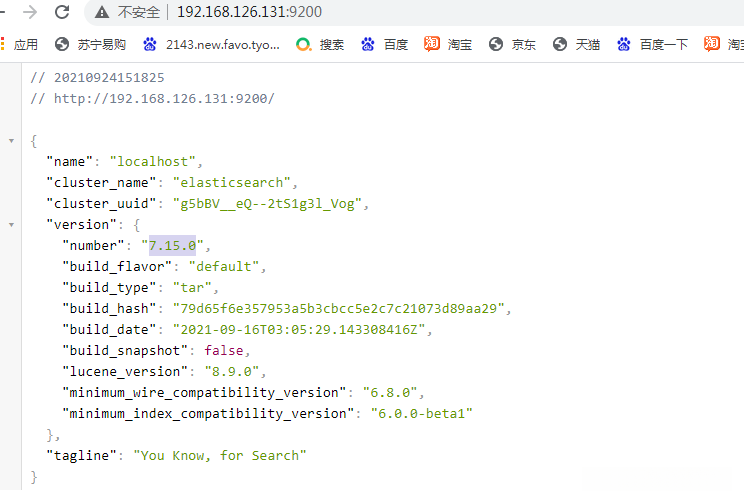The image size is (744, 500).
Task: Click the build_hash value starting 79d65f6e
Action: pyautogui.click(x=338, y=308)
